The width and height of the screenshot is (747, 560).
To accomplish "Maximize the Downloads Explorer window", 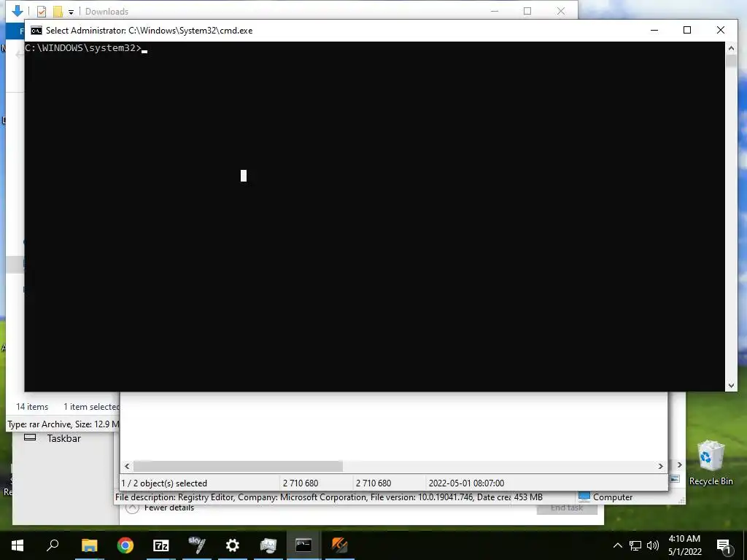I will tap(527, 11).
